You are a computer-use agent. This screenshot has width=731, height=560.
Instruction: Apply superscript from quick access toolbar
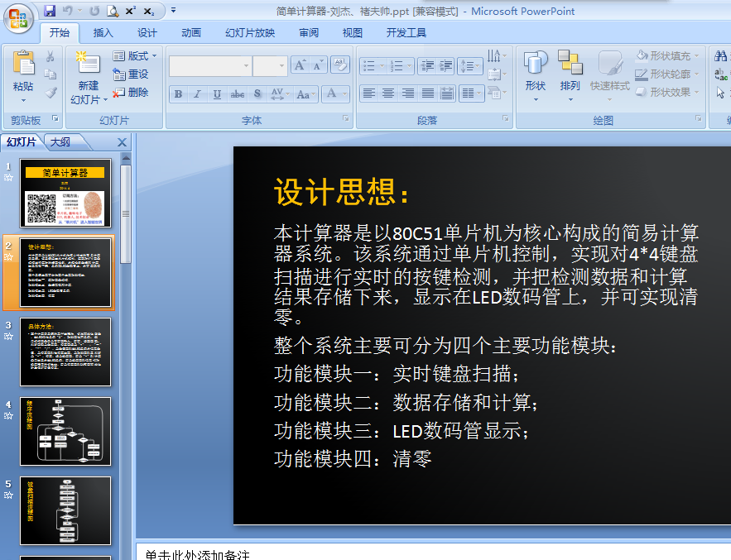131,11
